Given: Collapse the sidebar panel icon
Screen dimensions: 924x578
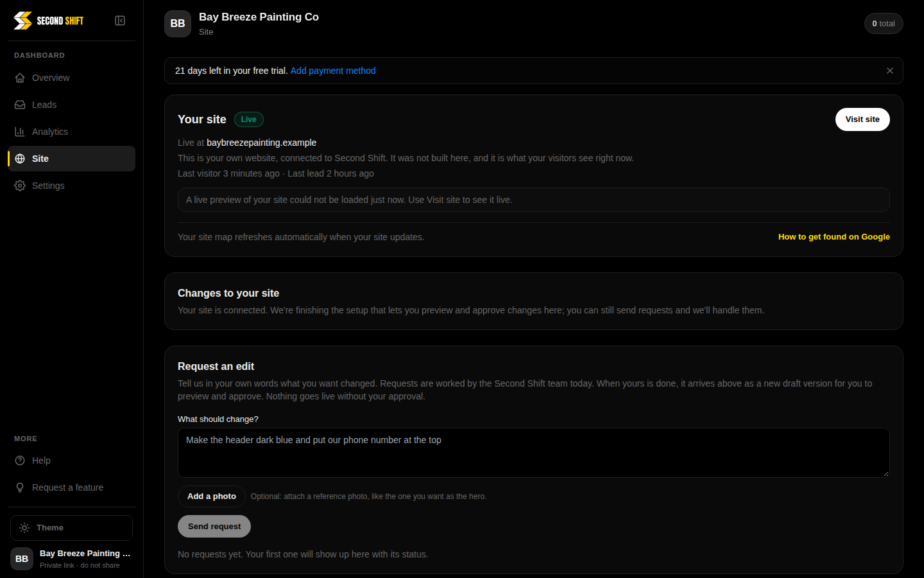Looking at the screenshot, I should point(120,21).
